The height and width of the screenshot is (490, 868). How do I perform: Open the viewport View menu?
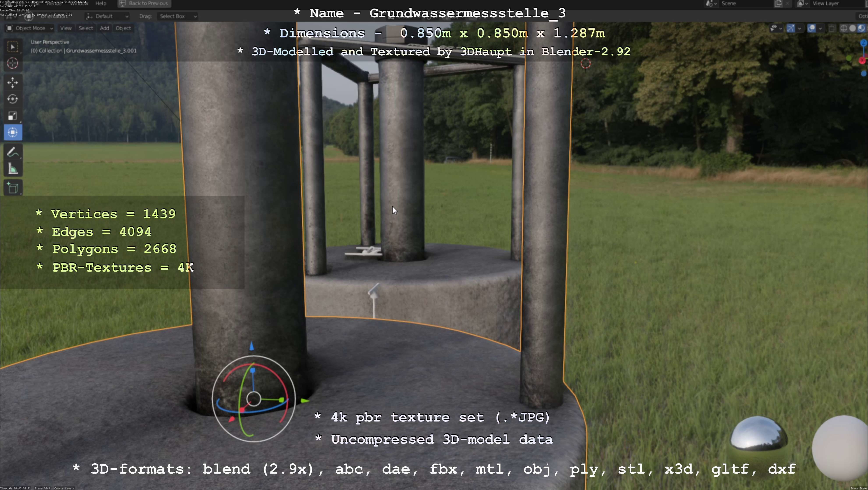66,28
